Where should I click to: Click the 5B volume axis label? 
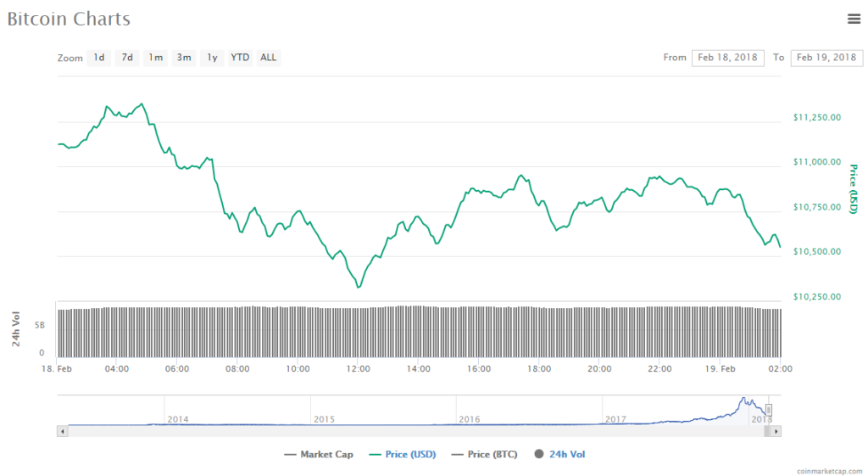click(40, 325)
